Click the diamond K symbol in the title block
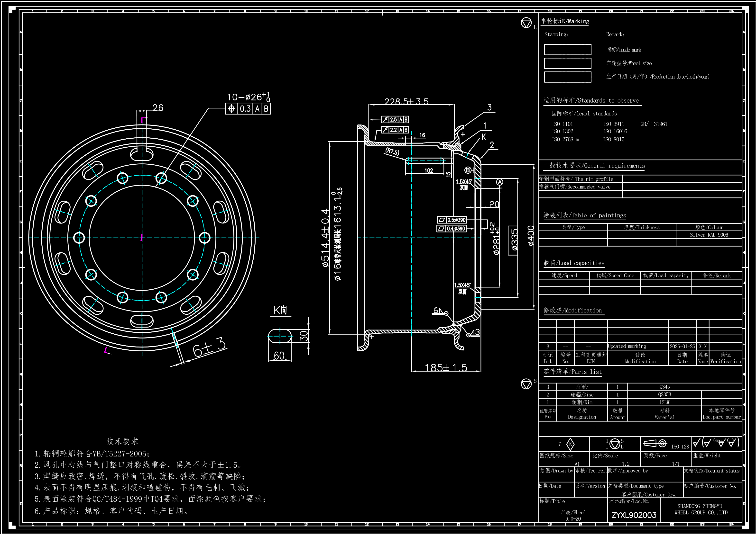This screenshot has height=534, width=756. 570,444
